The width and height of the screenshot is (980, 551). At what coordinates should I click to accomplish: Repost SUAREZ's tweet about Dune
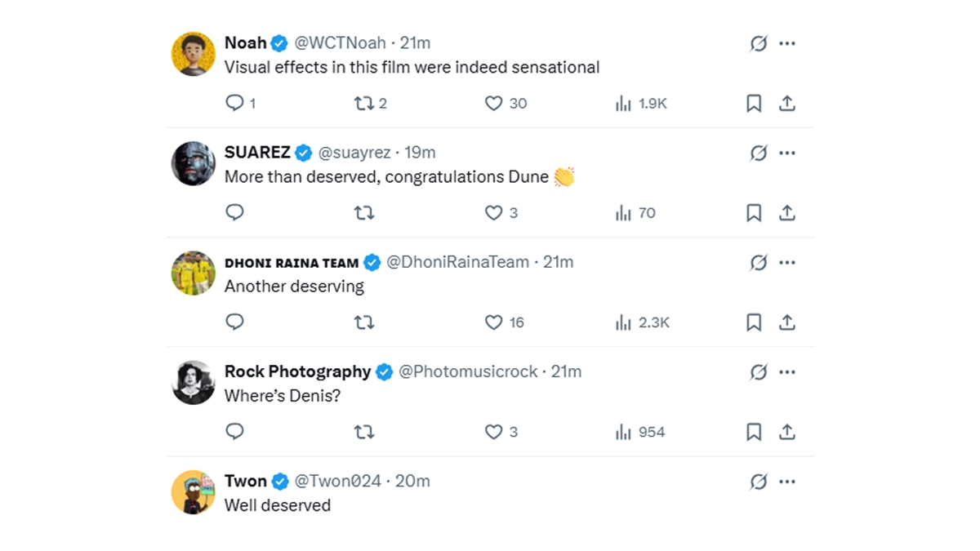363,213
